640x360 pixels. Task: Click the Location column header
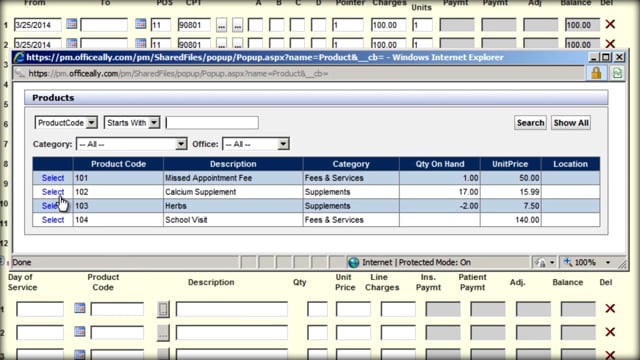pos(570,164)
